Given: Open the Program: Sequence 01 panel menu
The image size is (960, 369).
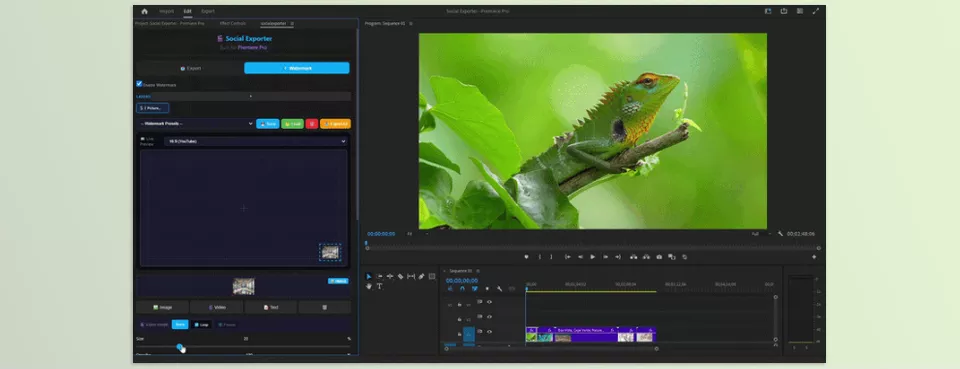Looking at the screenshot, I should (x=411, y=24).
